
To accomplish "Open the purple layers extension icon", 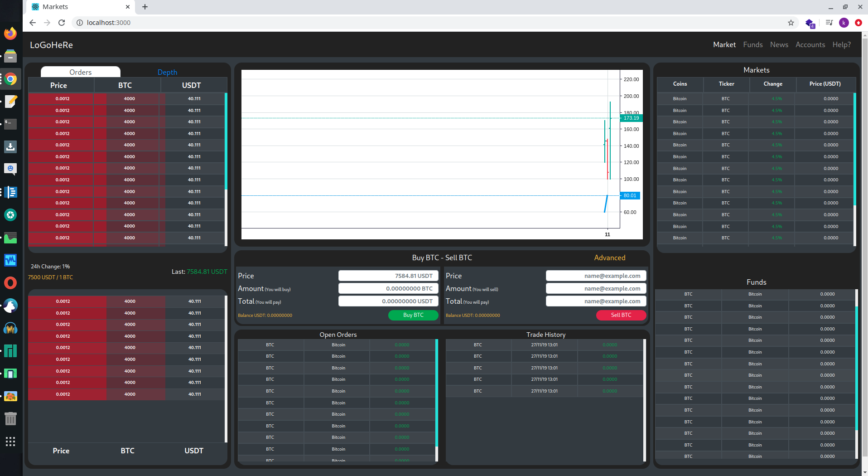I will click(810, 23).
